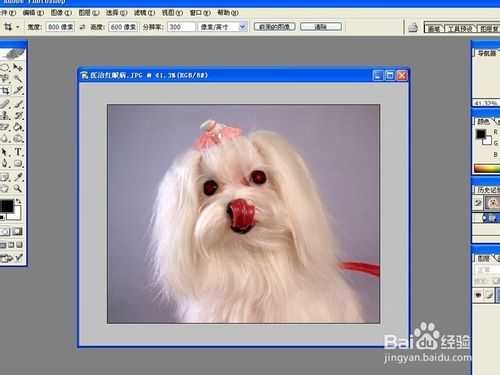Viewport: 500px width, 375px height.
Task: Select the Eyedropper tool
Action: click(x=18, y=177)
